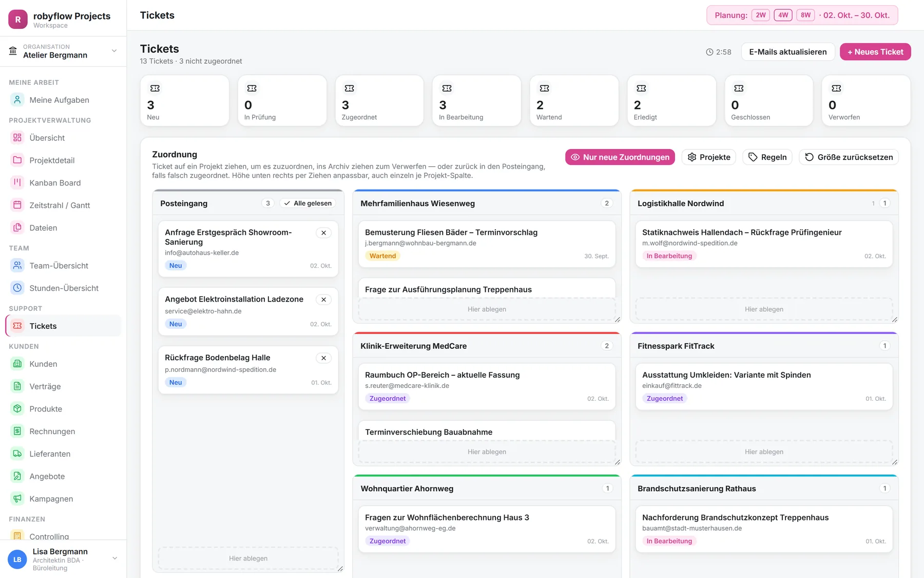Open Produkte section
Screen dimensions: 924x578
tap(63, 409)
